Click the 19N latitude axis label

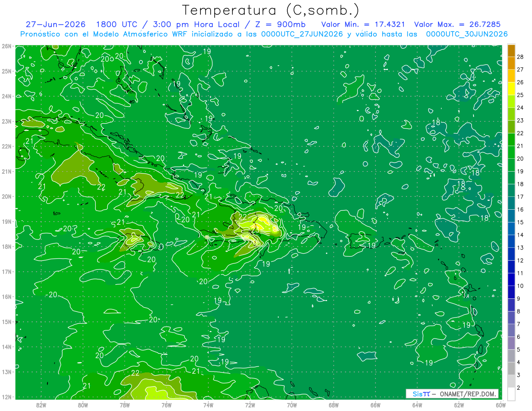[x=6, y=221]
